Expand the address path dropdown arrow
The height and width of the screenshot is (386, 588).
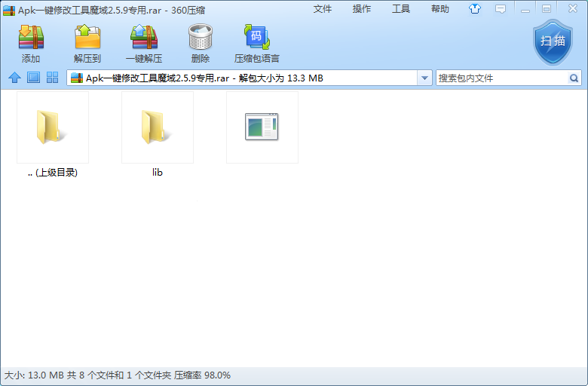pos(424,78)
